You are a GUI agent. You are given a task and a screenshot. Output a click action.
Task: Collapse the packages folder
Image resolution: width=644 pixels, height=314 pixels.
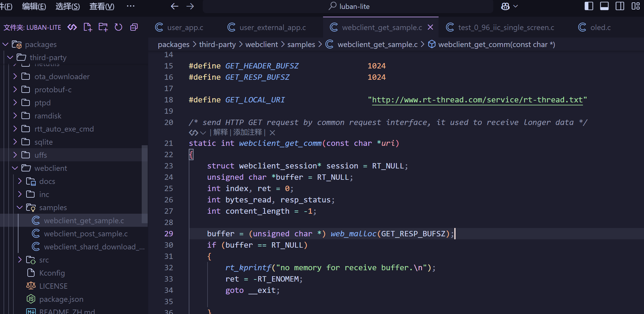click(5, 44)
